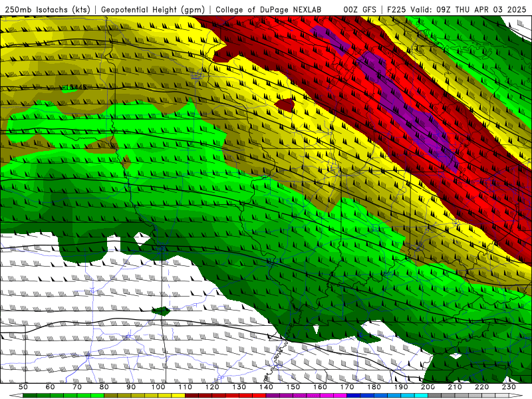Screen dimensions: 532x399
Task: Click the '250mb Isotachs (kts)' title text
Action: [x=47, y=10]
